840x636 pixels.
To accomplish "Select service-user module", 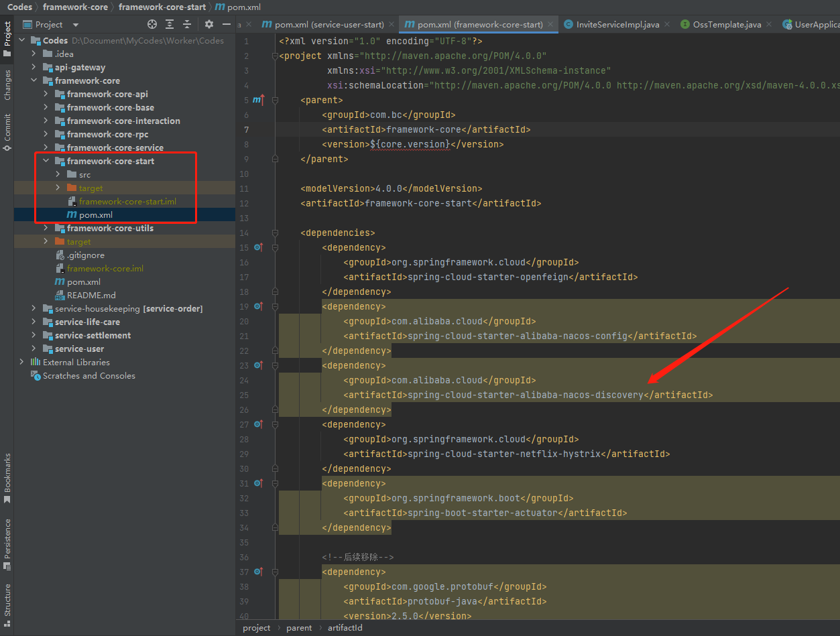I will tap(79, 348).
